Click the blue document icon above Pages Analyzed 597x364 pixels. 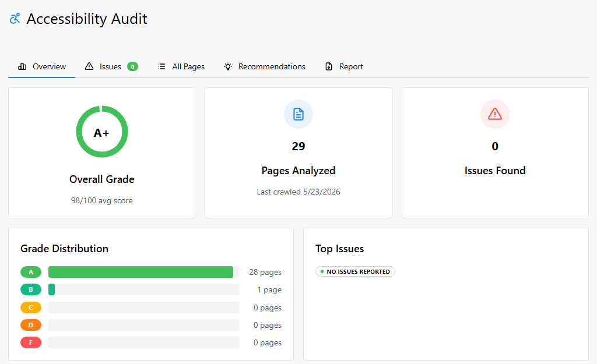point(298,114)
